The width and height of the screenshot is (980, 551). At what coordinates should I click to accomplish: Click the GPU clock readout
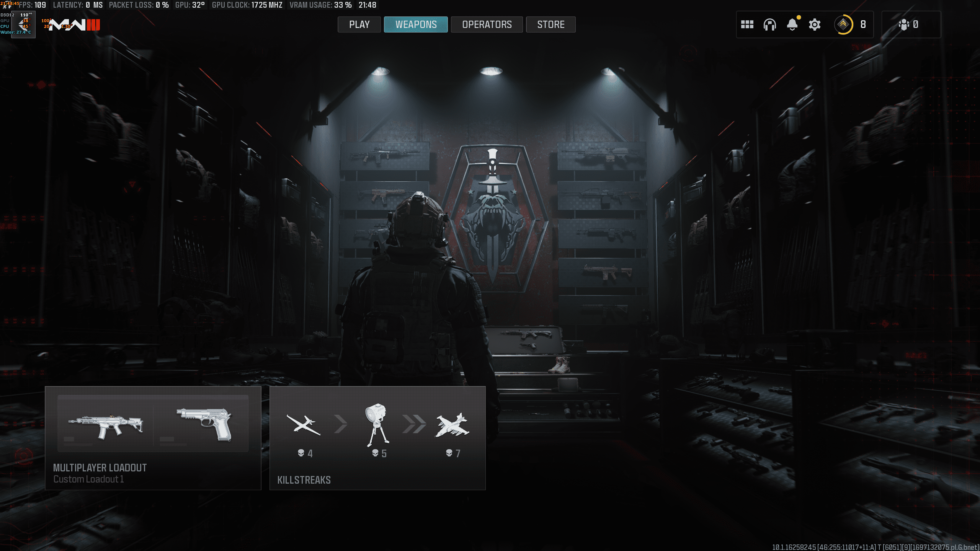pos(247,5)
